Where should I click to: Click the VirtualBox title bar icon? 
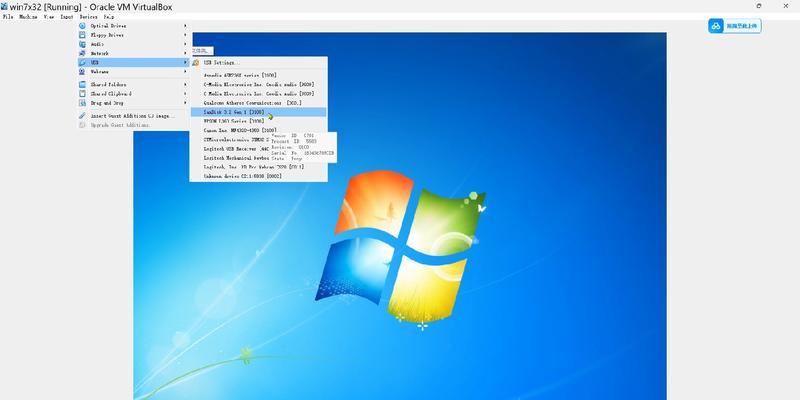[4, 7]
